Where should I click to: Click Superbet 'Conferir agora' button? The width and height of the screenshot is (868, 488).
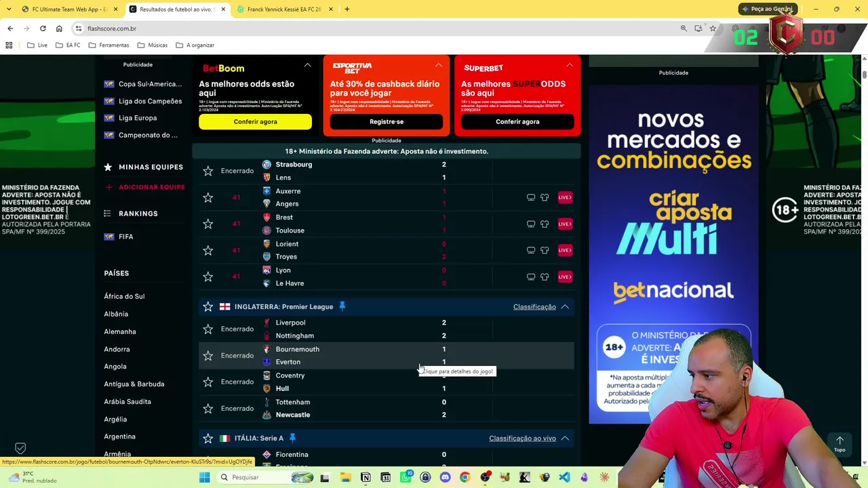tap(517, 121)
